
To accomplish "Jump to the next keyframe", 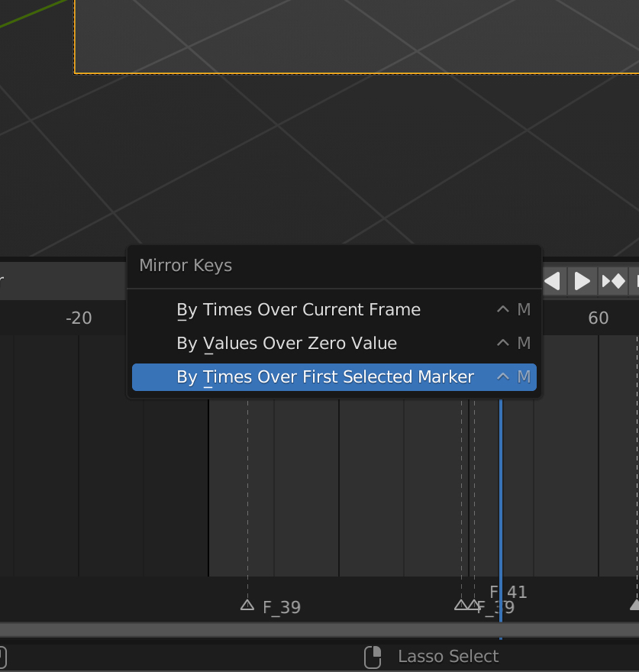I will tap(614, 281).
